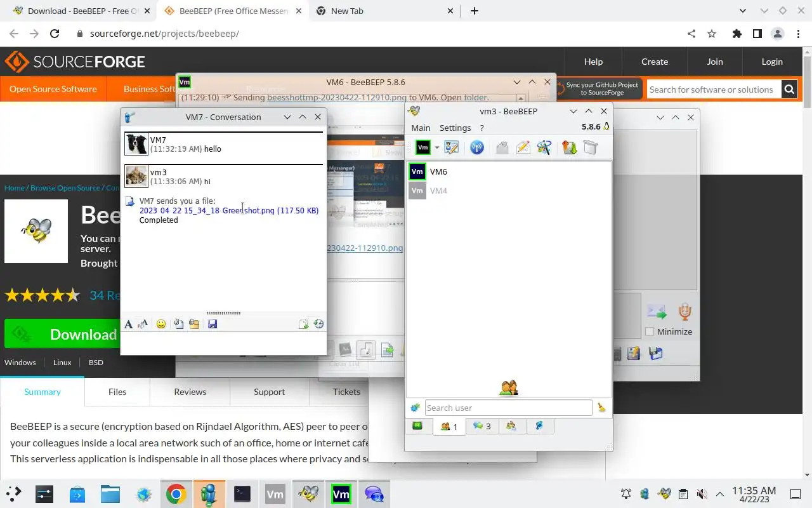Show hidden tray icons with the up arrow
The width and height of the screenshot is (812, 508).
(720, 494)
